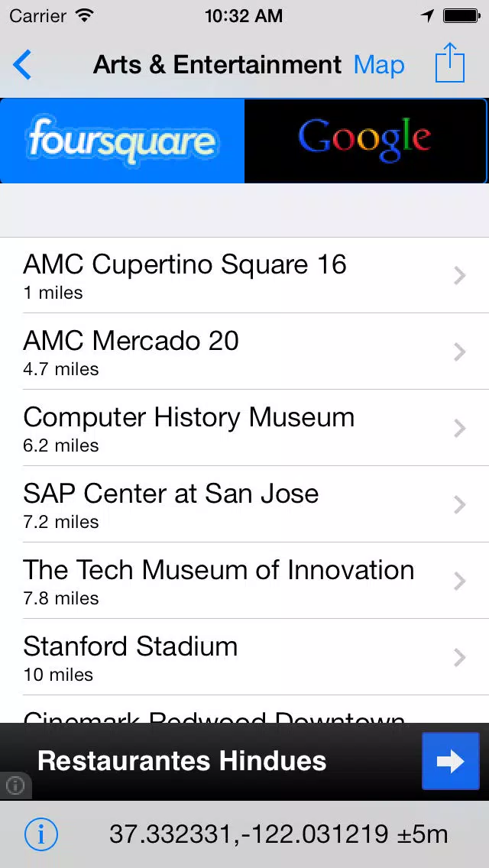Viewport: 489px width, 868px height.
Task: Expand AMC Cupertino Square 16 chevron
Action: [x=460, y=275]
